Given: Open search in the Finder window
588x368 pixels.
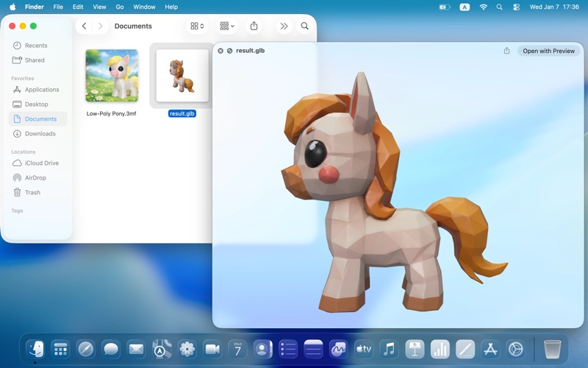Looking at the screenshot, I should [304, 26].
